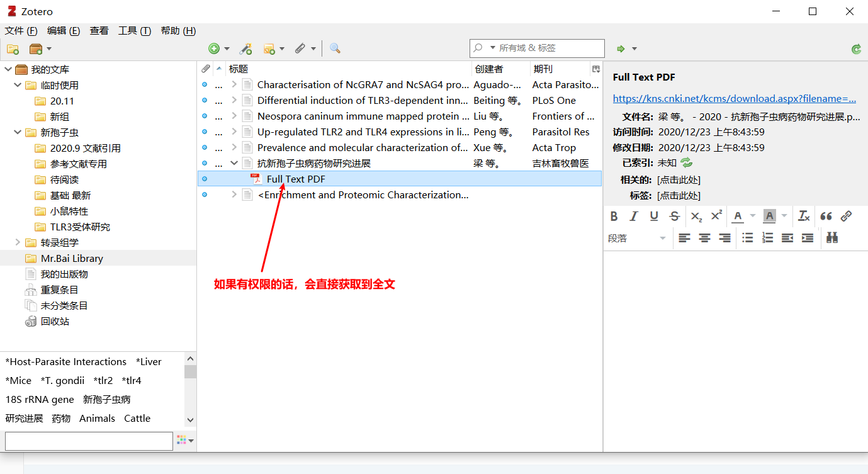Underline text in the note editor
Image resolution: width=868 pixels, height=474 pixels.
[x=654, y=216]
